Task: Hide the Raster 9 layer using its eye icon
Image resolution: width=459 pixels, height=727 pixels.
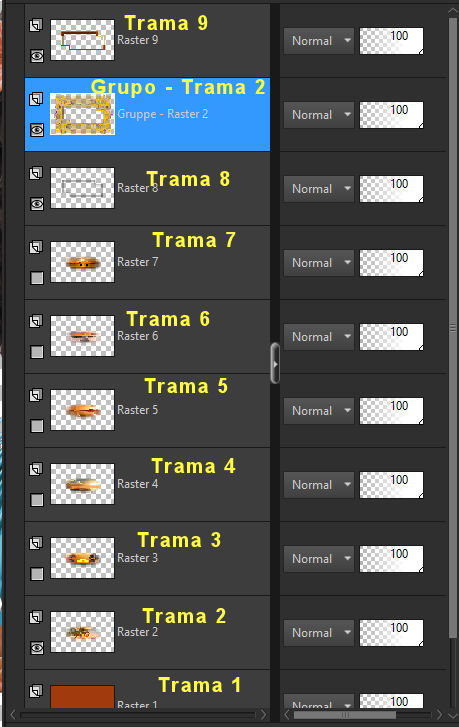Action: coord(37,56)
